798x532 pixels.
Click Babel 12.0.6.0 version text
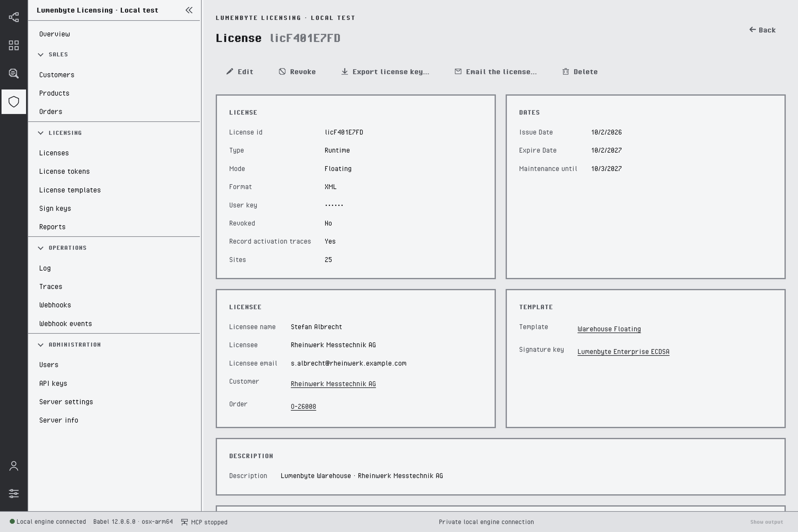(133, 522)
